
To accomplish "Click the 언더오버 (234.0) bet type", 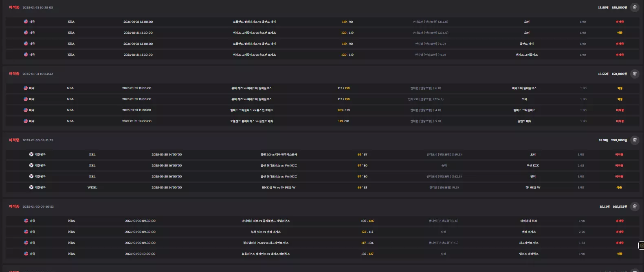I will click(430, 33).
